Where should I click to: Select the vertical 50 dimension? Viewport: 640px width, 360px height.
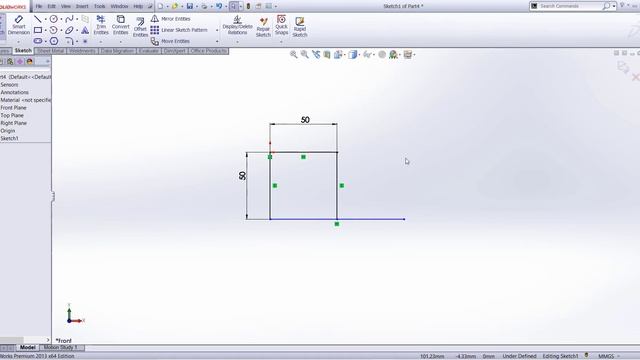(242, 176)
